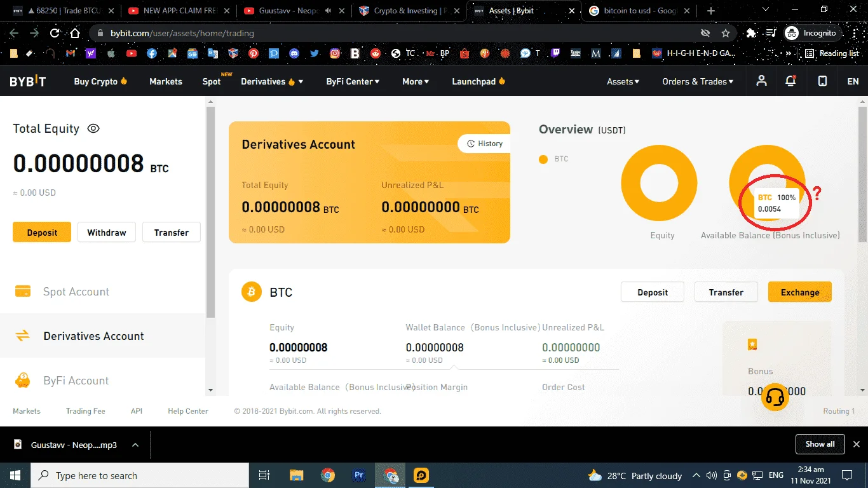
Task: Expand the mp3 download options chevron
Action: (135, 445)
